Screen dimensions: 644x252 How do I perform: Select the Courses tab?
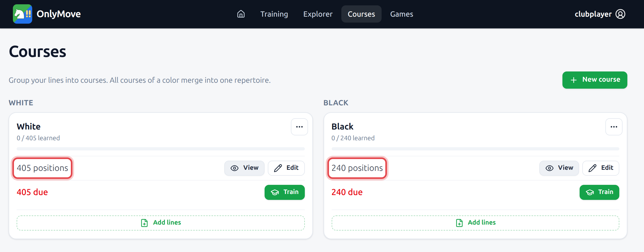tap(361, 14)
